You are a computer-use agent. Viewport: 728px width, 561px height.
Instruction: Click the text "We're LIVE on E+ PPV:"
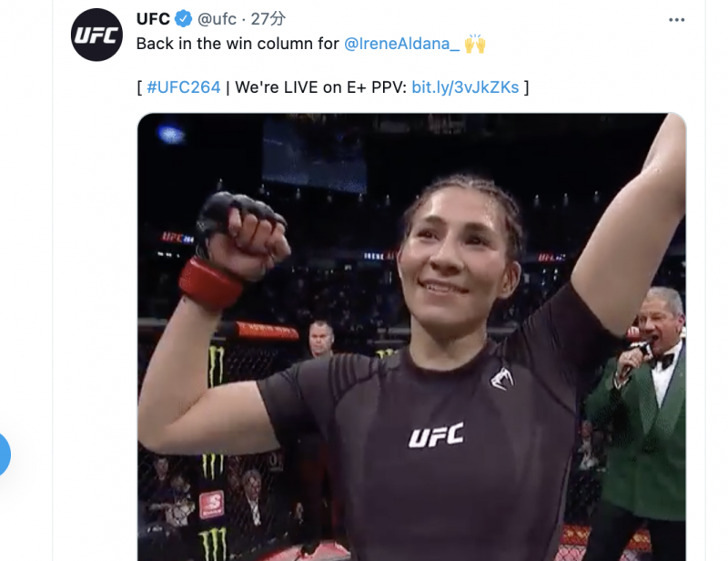pyautogui.click(x=321, y=87)
